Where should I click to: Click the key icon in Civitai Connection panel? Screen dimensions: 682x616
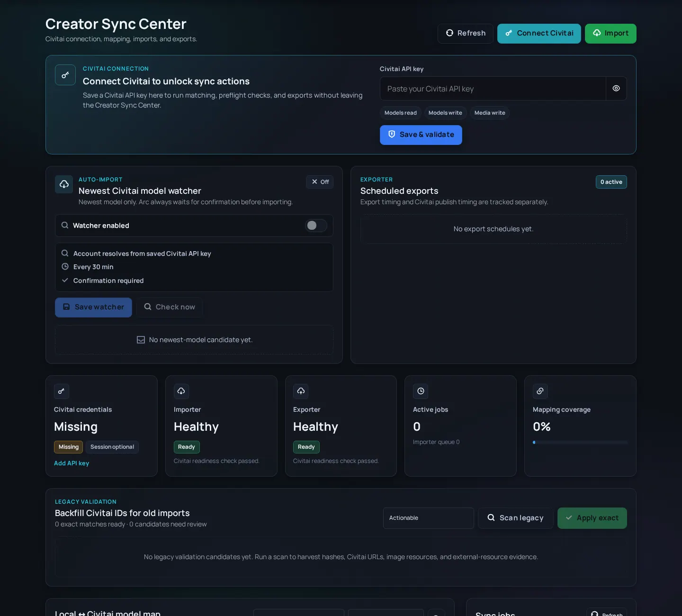(x=65, y=75)
